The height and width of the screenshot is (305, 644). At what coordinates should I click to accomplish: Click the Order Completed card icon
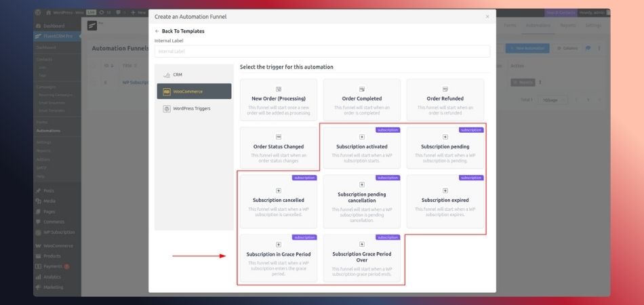click(362, 89)
